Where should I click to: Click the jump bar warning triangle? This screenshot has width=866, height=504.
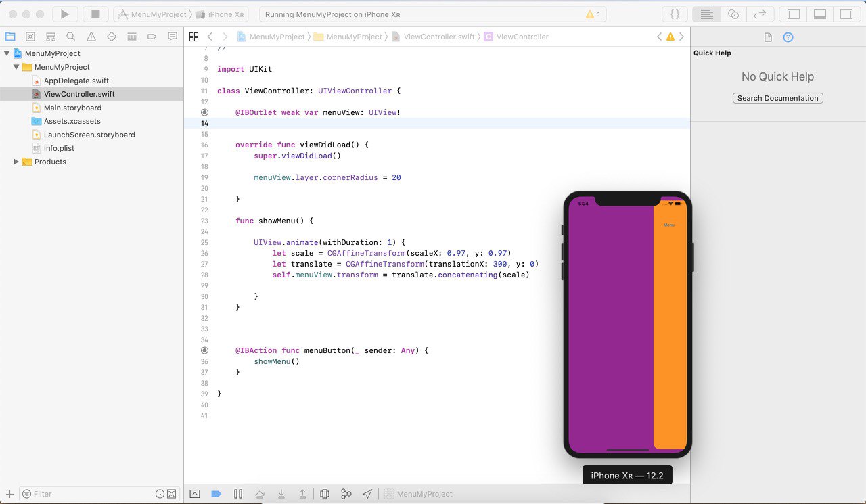click(670, 37)
